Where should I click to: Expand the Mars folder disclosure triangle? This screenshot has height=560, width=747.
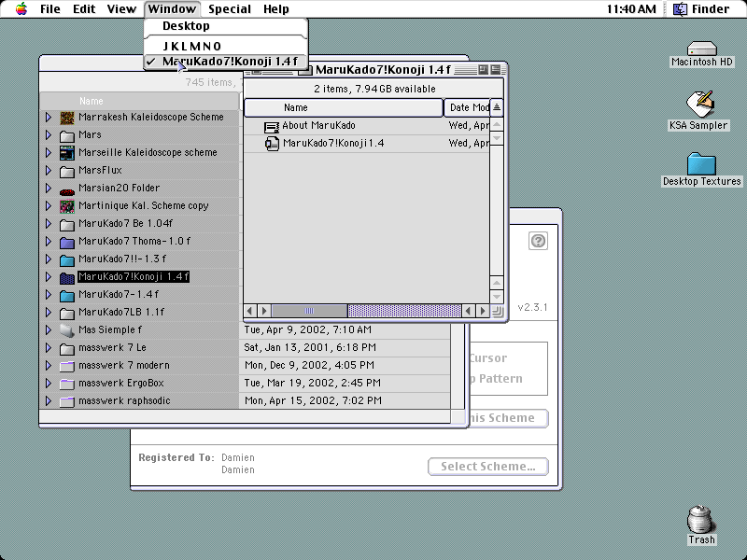click(49, 134)
